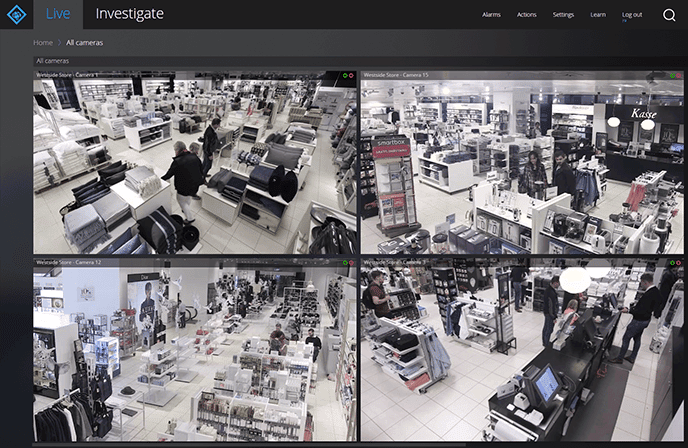
Task: Open the Actions menu
Action: click(527, 15)
